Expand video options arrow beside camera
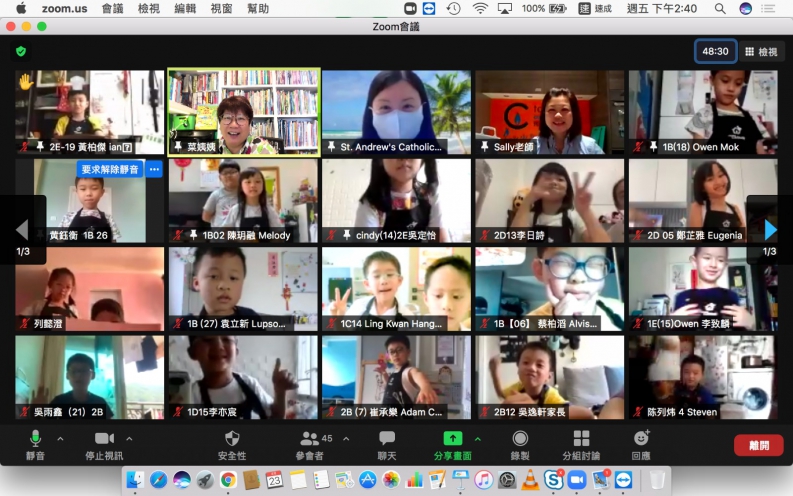The height and width of the screenshot is (496, 793). tap(129, 439)
